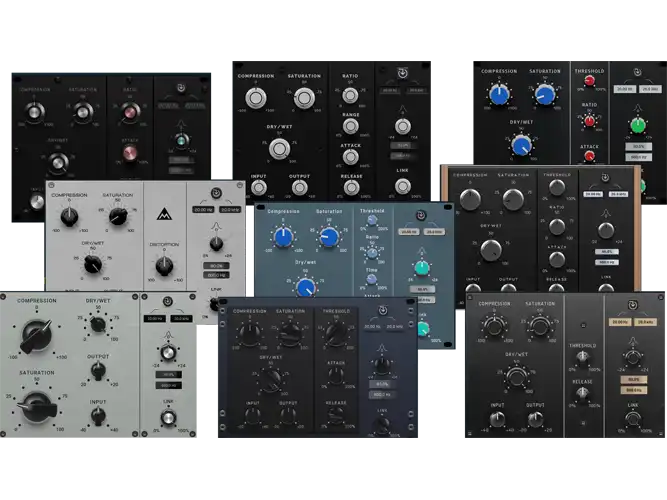Adjust Threshold knob on navy plugin
The image size is (667, 500).
click(336, 333)
